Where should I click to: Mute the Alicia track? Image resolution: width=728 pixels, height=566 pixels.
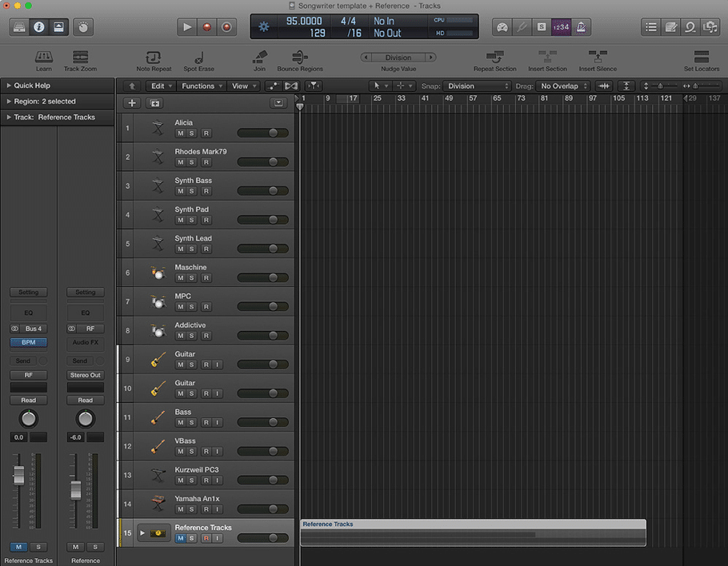pos(180,134)
